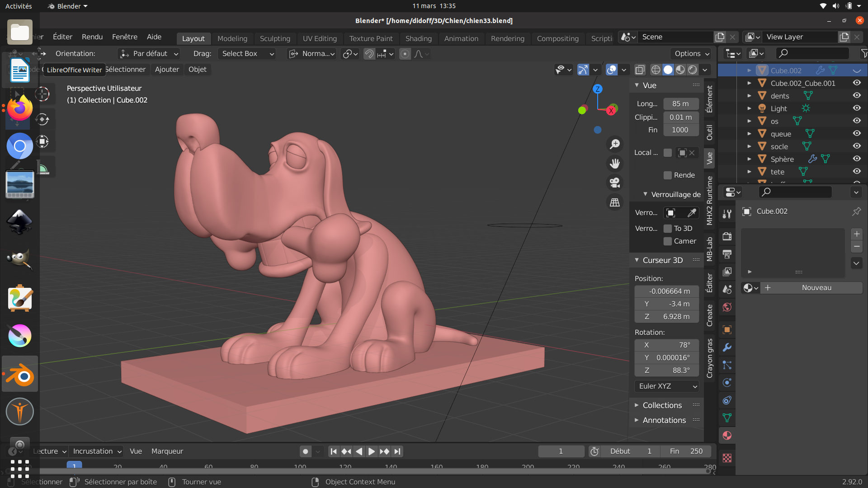Hide the Light object in outliner

point(856,108)
